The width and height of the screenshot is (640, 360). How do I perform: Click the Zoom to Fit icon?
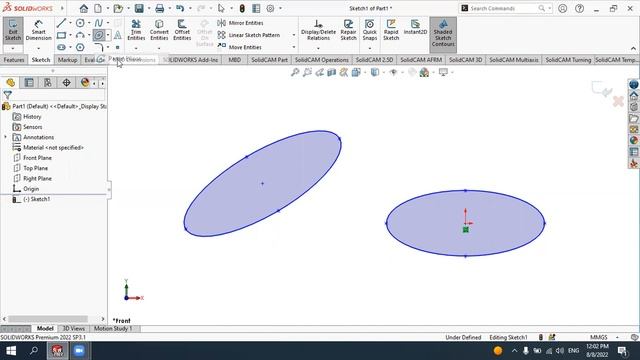tap(295, 72)
